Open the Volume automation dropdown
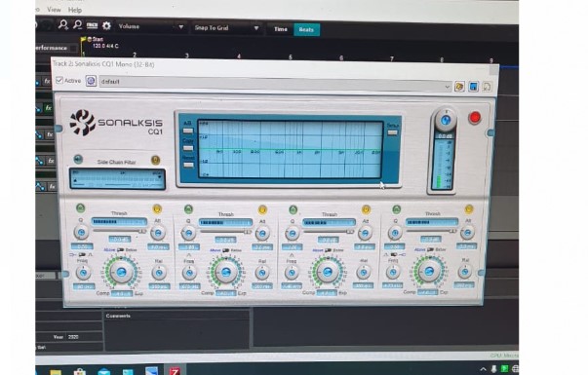Screen dimensions: 588x375 (151, 26)
